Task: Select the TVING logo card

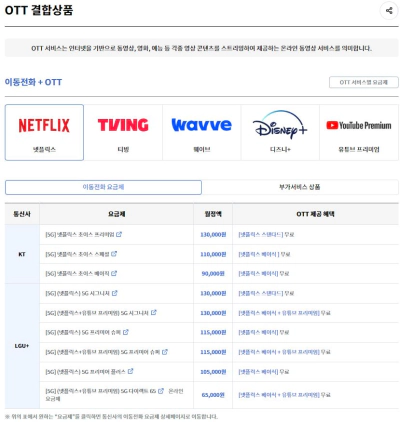Action: point(123,132)
